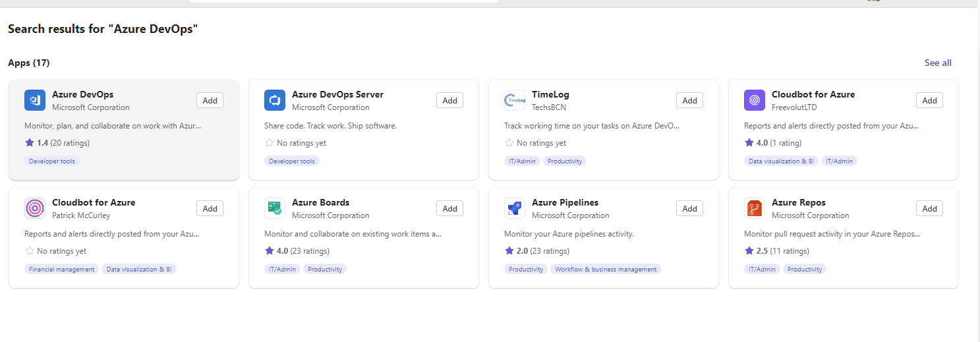Select the Productivity tag on Azure Boards card
980x342 pixels.
tap(325, 269)
